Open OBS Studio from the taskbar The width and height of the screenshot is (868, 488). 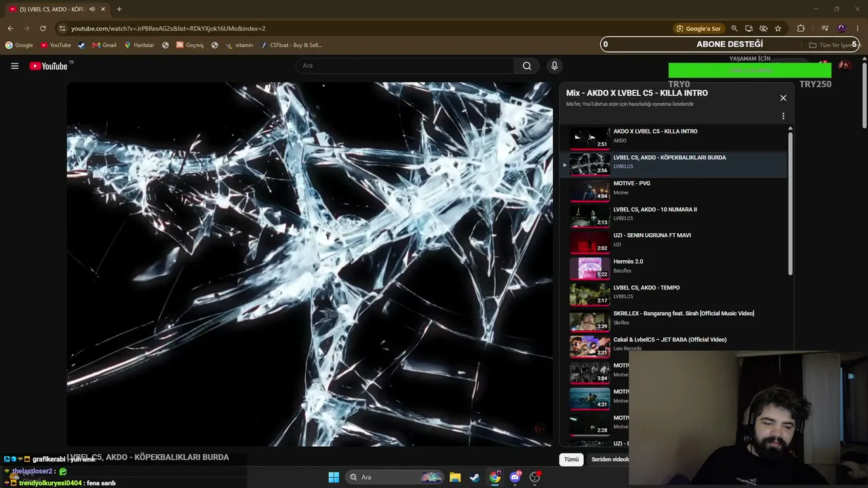point(535,477)
